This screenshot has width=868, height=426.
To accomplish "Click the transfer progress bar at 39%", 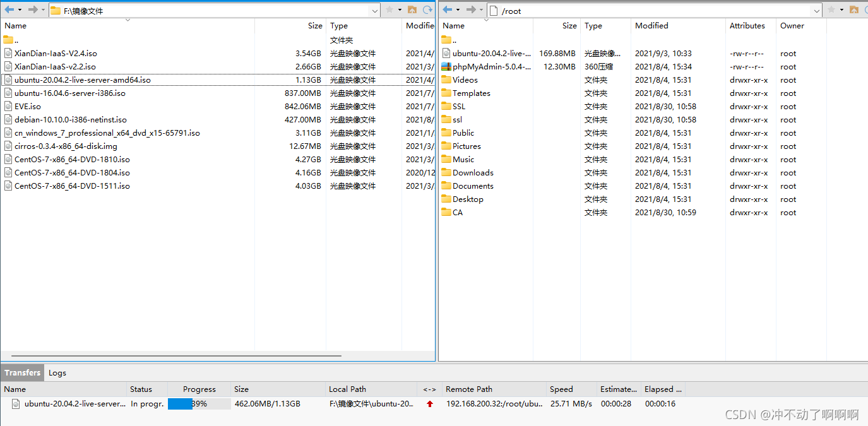I will [x=199, y=404].
